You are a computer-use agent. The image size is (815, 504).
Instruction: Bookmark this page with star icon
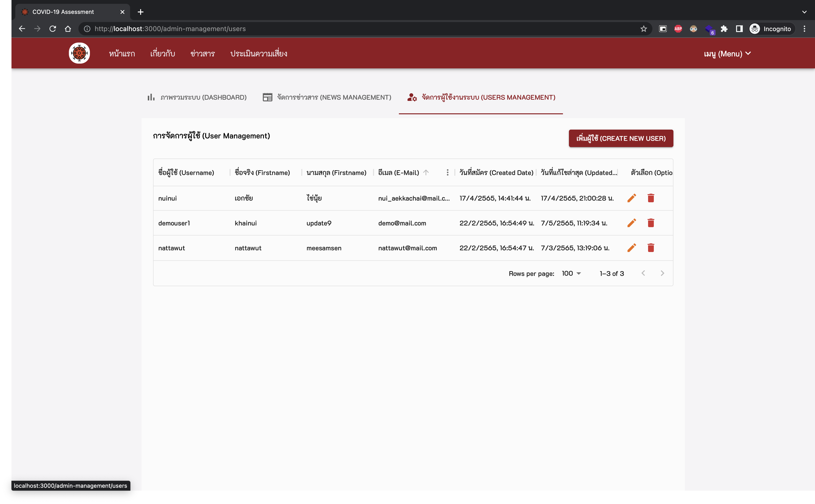[x=643, y=29]
